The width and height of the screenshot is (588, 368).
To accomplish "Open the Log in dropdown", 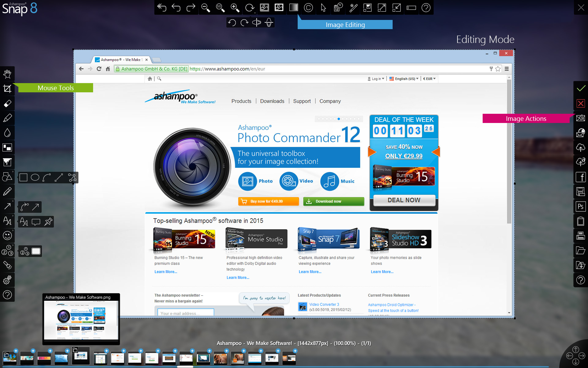I will [376, 79].
